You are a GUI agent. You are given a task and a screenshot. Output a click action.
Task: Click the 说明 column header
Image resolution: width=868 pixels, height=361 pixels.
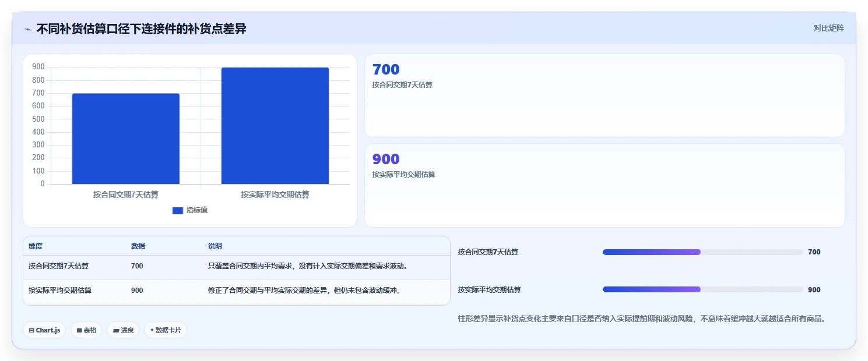[x=215, y=246]
